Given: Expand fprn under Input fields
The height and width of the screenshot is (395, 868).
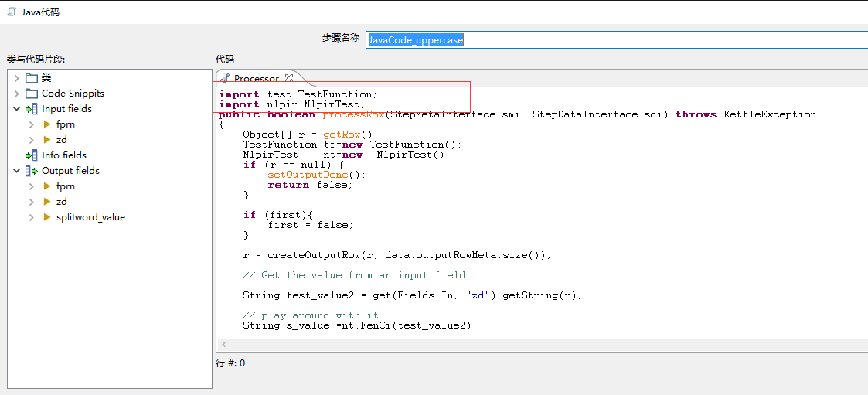Looking at the screenshot, I should (x=32, y=124).
